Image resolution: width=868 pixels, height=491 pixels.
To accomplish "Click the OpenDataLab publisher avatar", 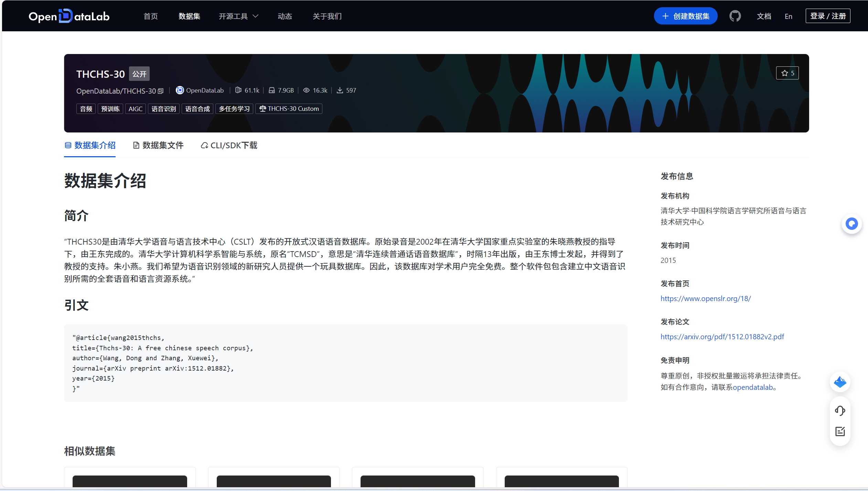I will (180, 90).
